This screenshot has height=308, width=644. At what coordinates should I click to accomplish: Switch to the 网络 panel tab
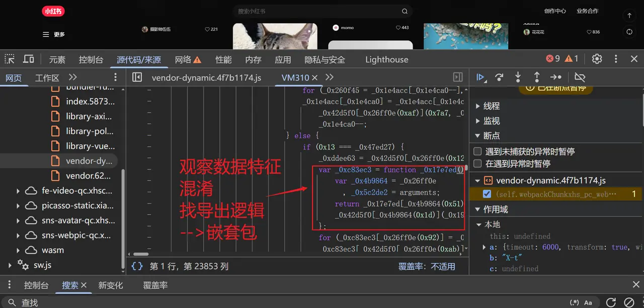(182, 59)
